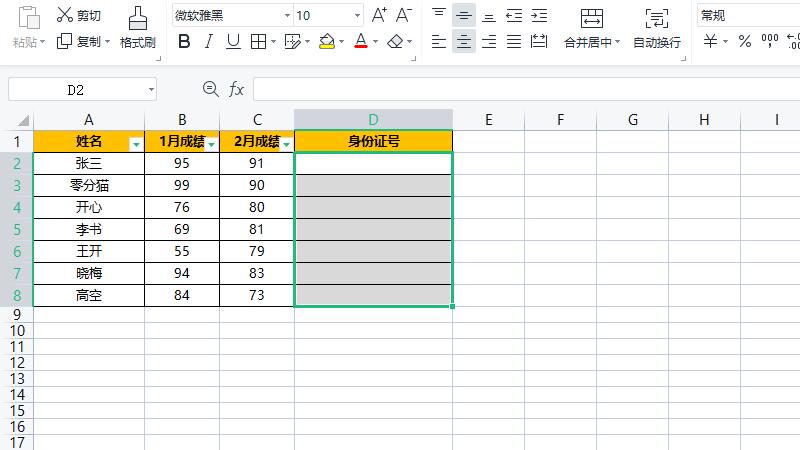Viewport: 800px width, 450px height.
Task: Apply the yellow fill color swatch
Action: (x=326, y=41)
